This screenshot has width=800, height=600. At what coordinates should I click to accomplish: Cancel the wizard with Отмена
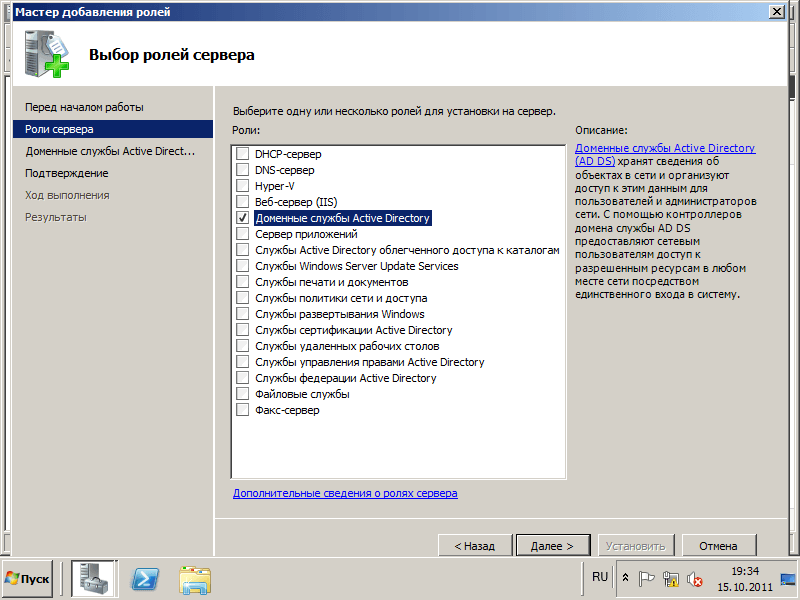718,546
